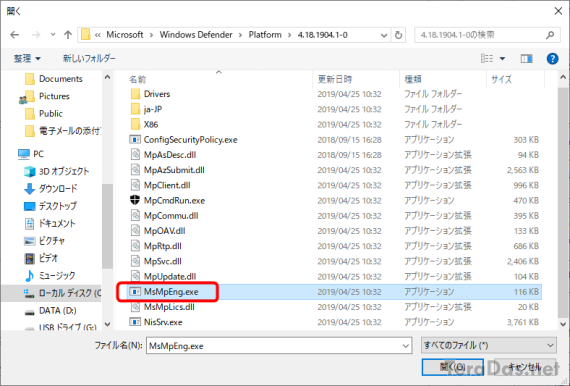The height and width of the screenshot is (386, 570).
Task: Select MpOAV.dll in the list
Action: [164, 231]
